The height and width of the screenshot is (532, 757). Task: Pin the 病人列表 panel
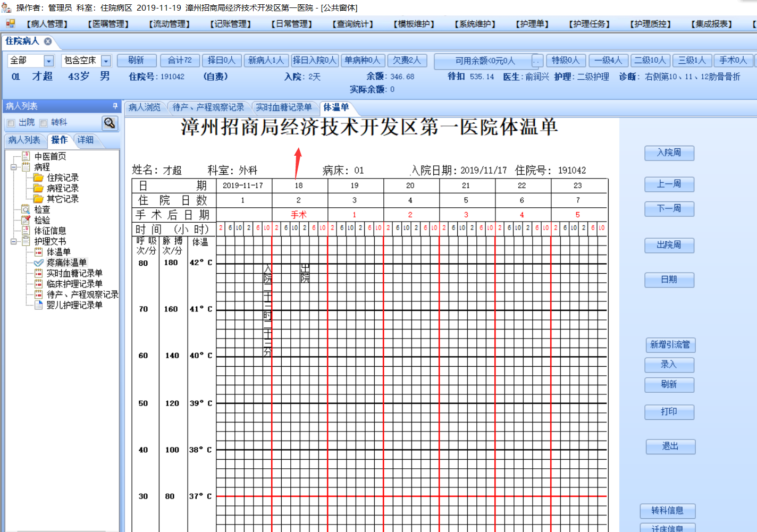click(115, 106)
